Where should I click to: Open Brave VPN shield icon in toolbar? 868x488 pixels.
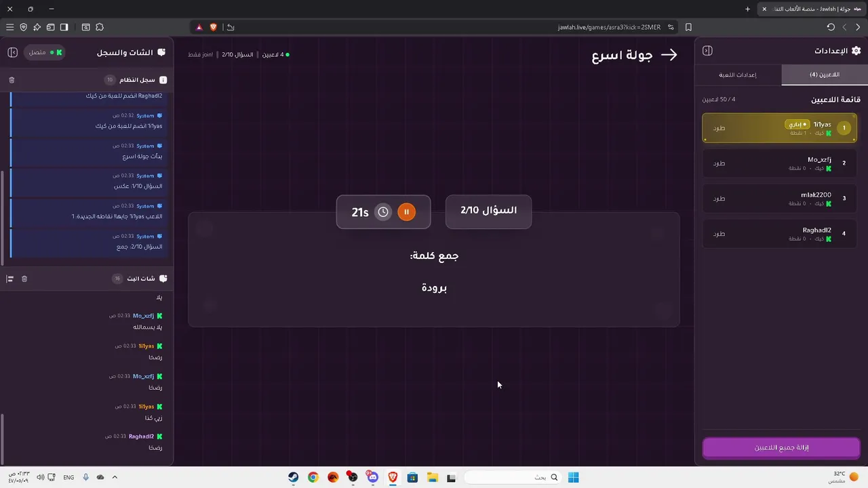[23, 27]
